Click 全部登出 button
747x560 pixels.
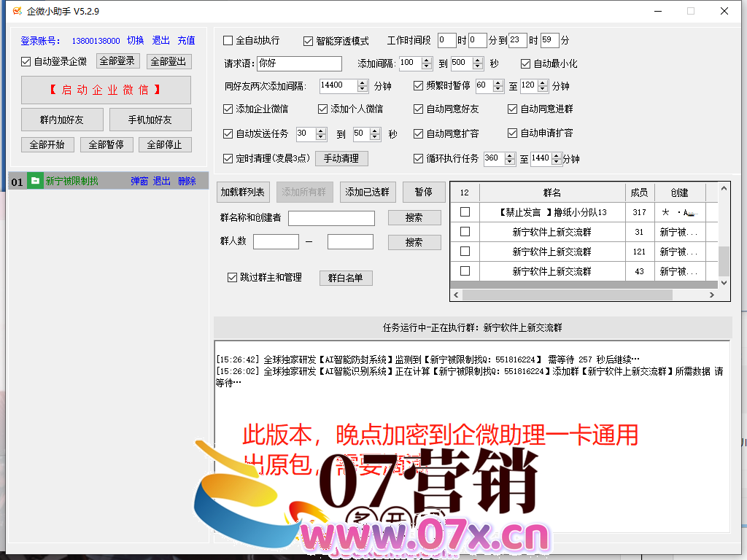169,61
